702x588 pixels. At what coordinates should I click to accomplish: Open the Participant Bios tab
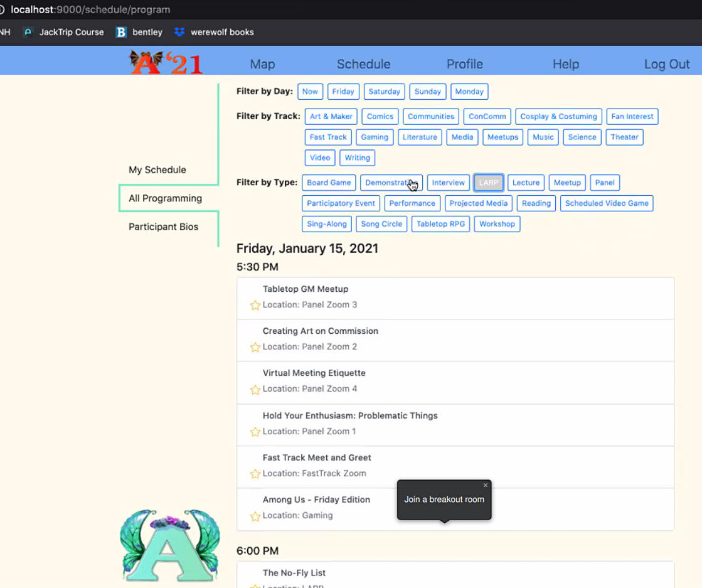[163, 227]
